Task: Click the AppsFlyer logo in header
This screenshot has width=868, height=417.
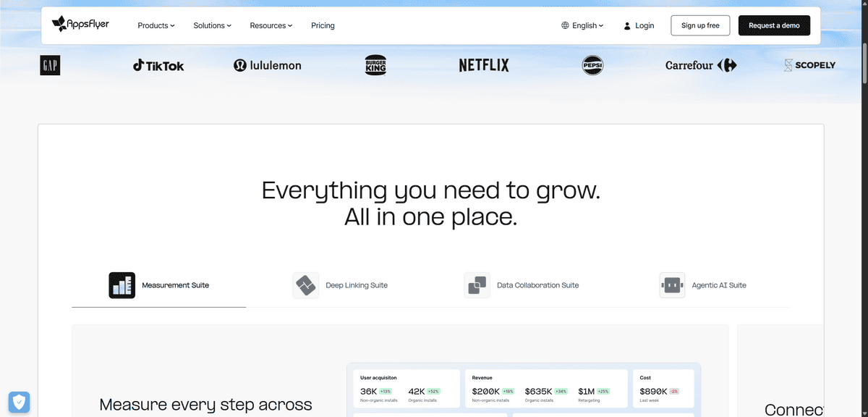Action: click(x=80, y=25)
